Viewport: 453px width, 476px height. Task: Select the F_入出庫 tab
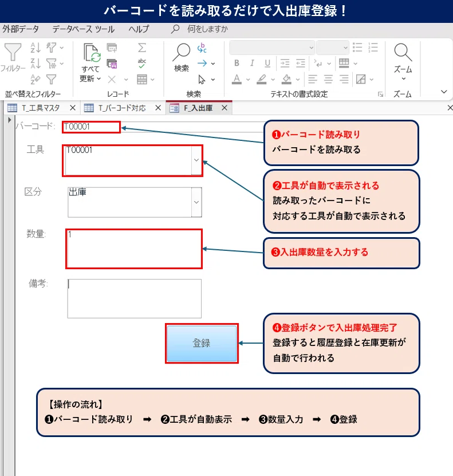point(198,108)
